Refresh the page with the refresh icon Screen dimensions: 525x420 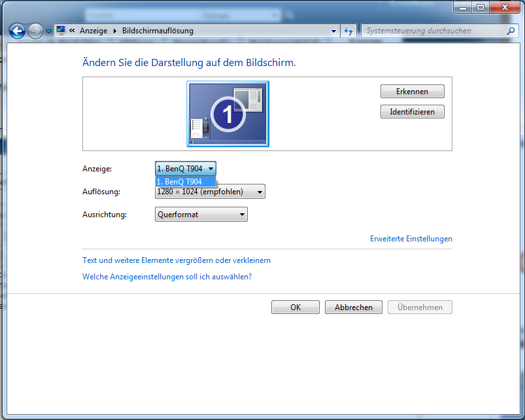pyautogui.click(x=348, y=31)
